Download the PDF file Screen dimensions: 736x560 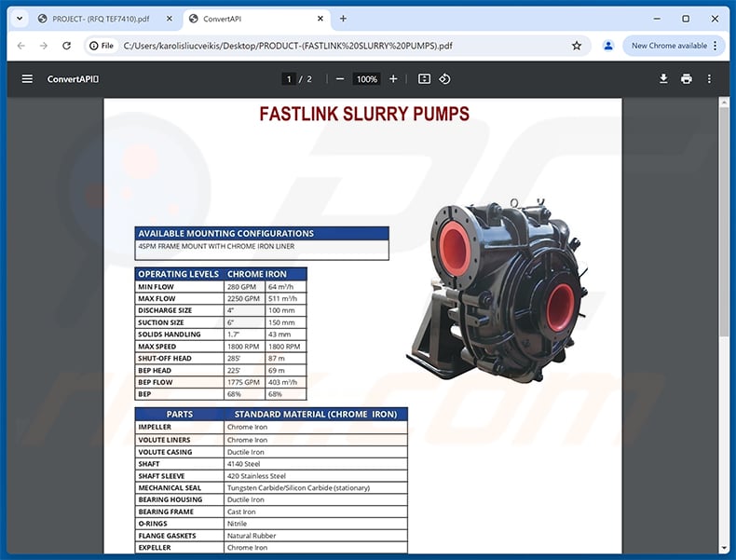663,79
